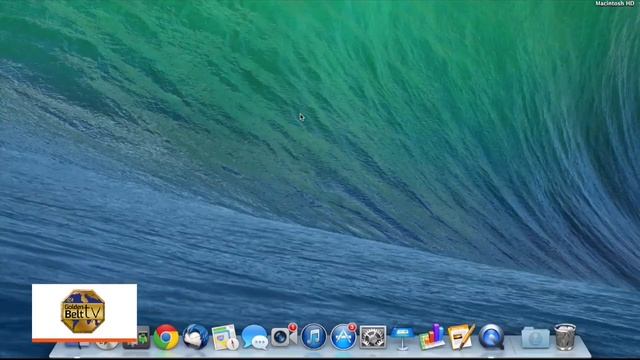
Task: Open the Maps app in the Dock
Action: point(225,337)
